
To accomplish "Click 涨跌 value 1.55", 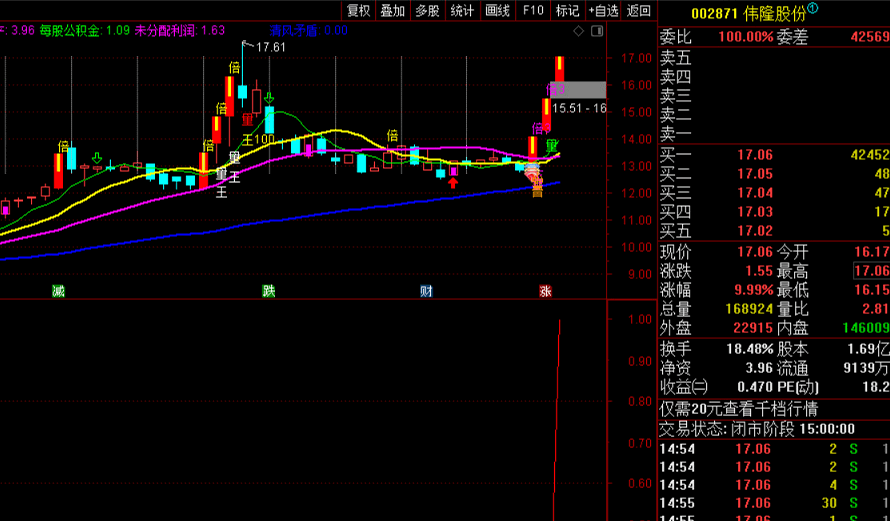I will 759,271.
